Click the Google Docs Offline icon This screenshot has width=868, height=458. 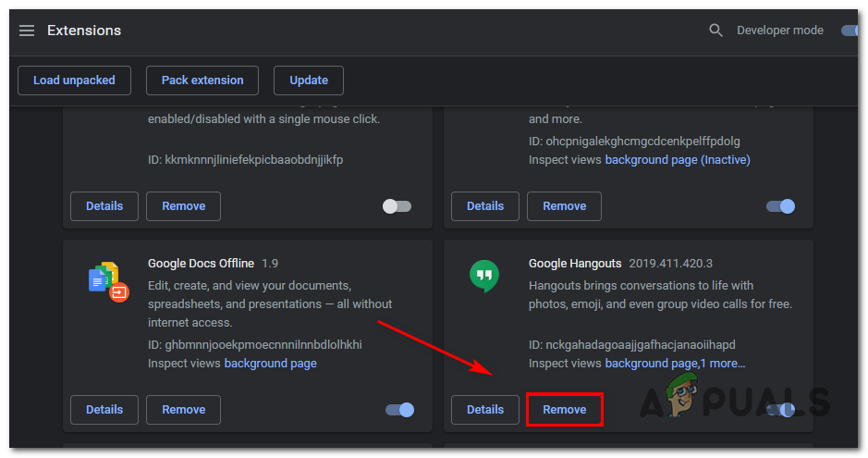point(108,281)
